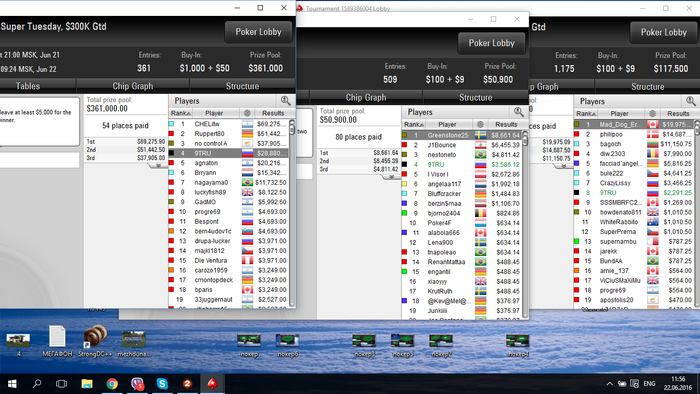Select green 9TRU row with $2,291.25

(x=634, y=193)
